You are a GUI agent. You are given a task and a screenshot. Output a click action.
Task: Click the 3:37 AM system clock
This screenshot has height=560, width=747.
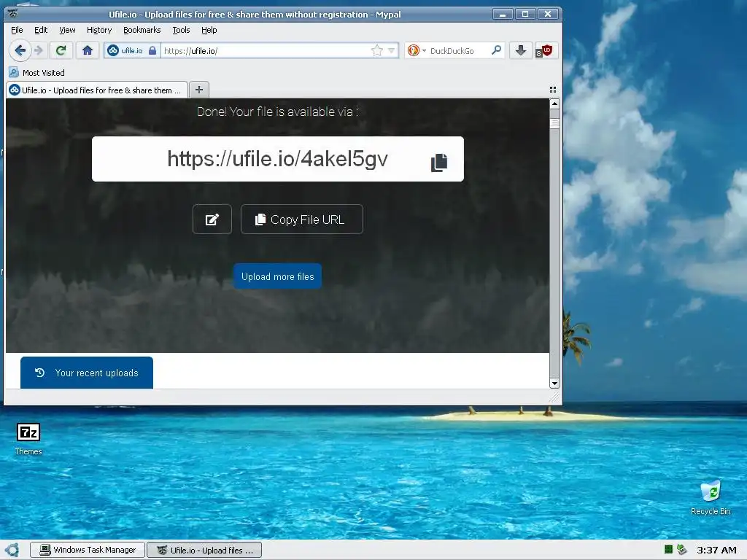[x=716, y=550]
